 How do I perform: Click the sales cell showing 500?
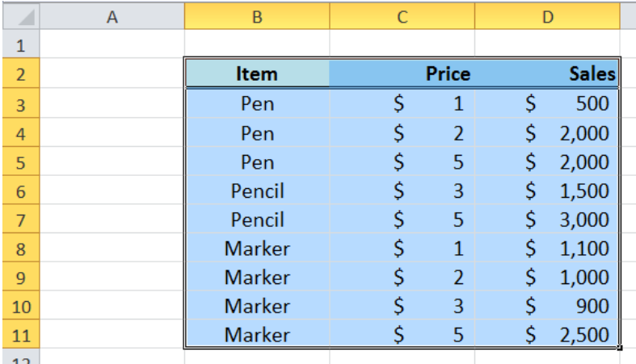pos(547,103)
